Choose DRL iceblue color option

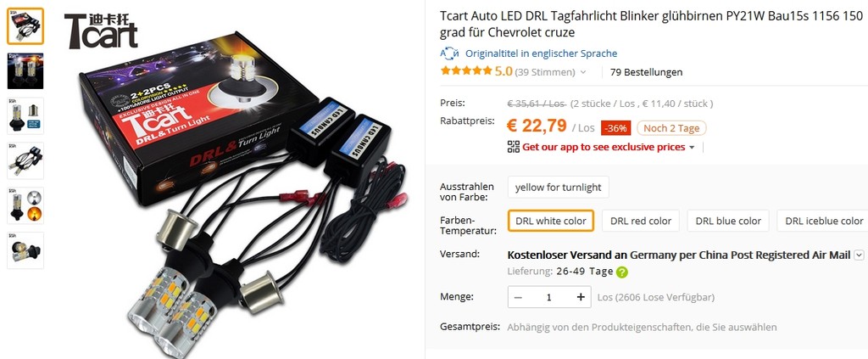tap(823, 221)
